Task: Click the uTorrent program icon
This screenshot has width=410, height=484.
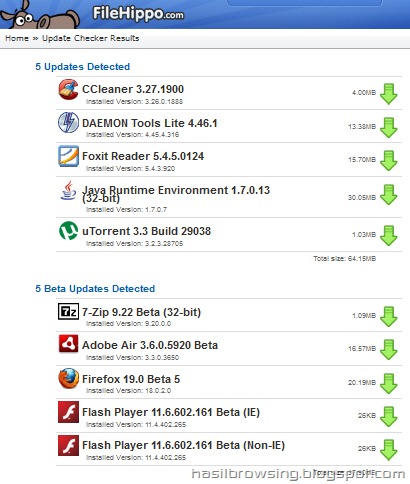Action: pos(68,230)
